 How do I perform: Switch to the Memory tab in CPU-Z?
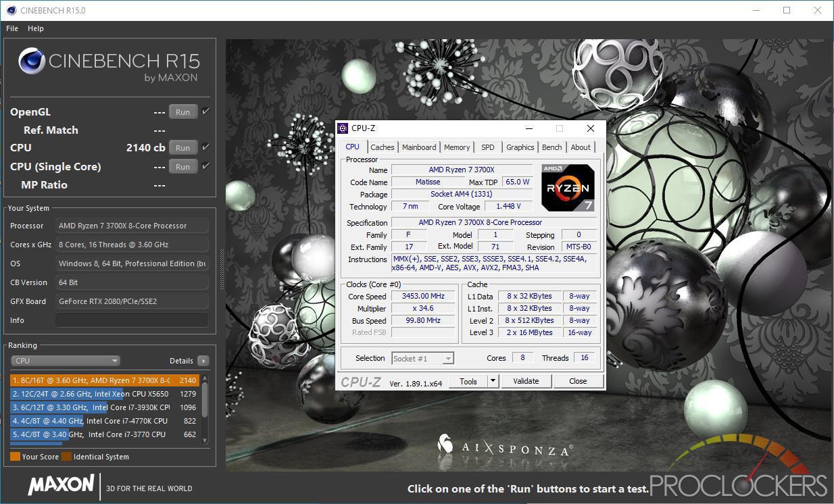point(457,147)
